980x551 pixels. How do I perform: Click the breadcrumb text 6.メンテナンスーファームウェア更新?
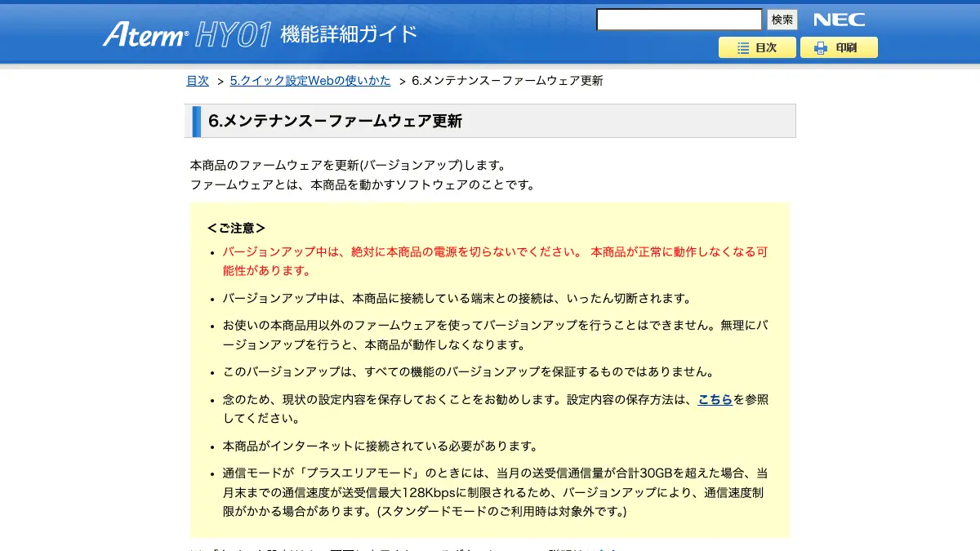507,81
